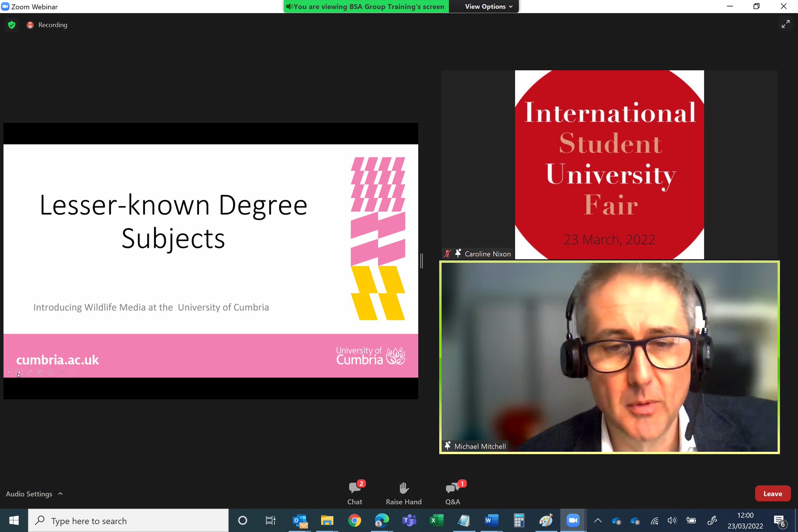Click the Recording indicator
Image resolution: width=798 pixels, height=532 pixels.
point(47,25)
